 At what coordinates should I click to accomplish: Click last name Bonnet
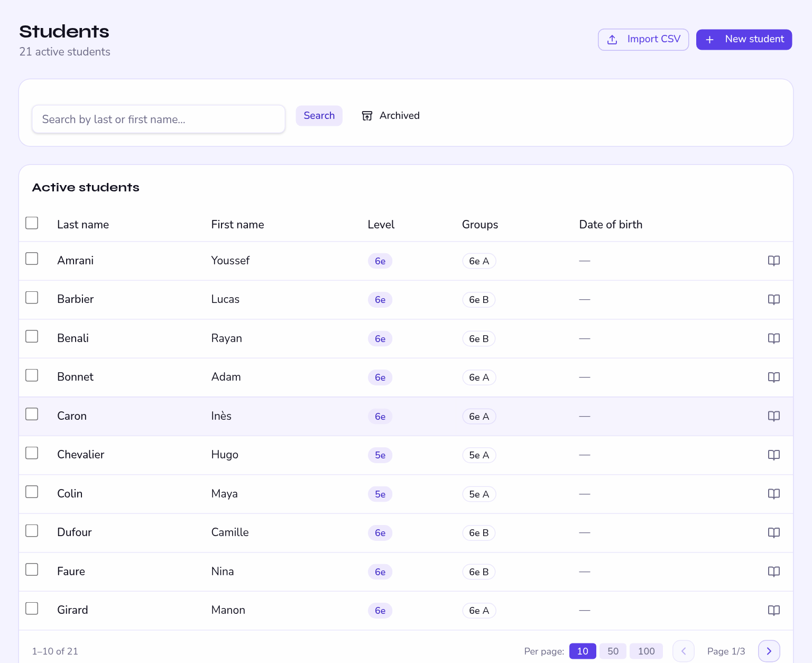(75, 377)
